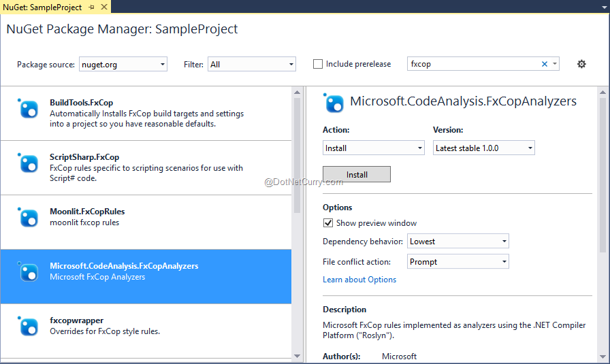This screenshot has width=610, height=364.
Task: Select Microsoft.CodeAnalysis.FxCopAnalyzers in the list
Action: coord(146,276)
